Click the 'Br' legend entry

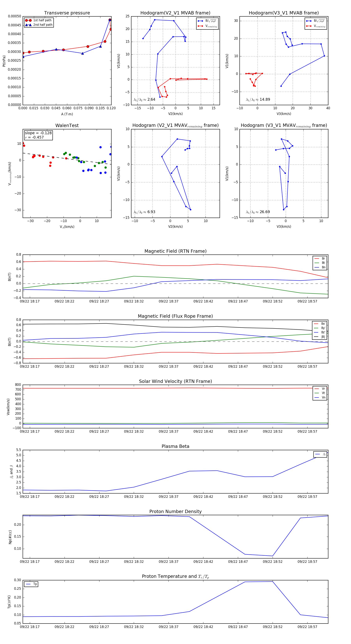pos(320,259)
